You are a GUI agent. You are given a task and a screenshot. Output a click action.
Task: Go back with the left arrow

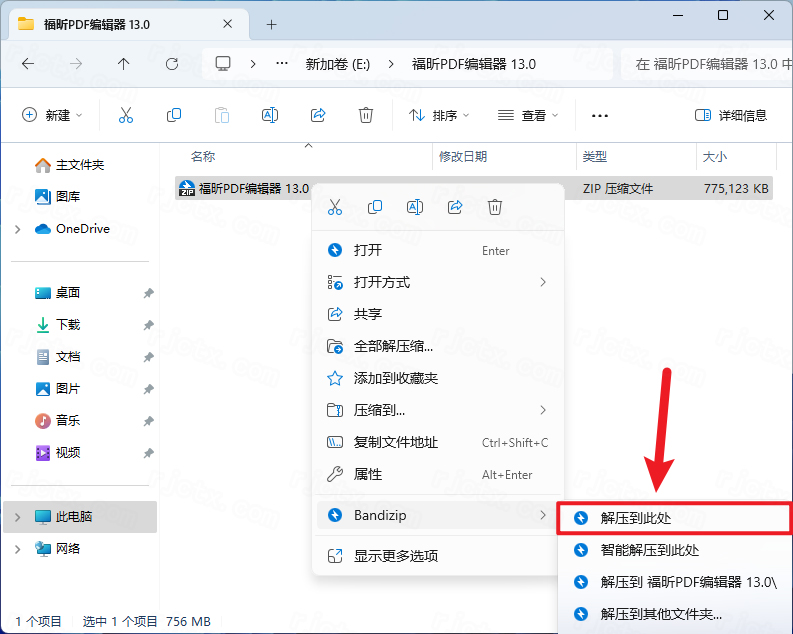click(28, 64)
